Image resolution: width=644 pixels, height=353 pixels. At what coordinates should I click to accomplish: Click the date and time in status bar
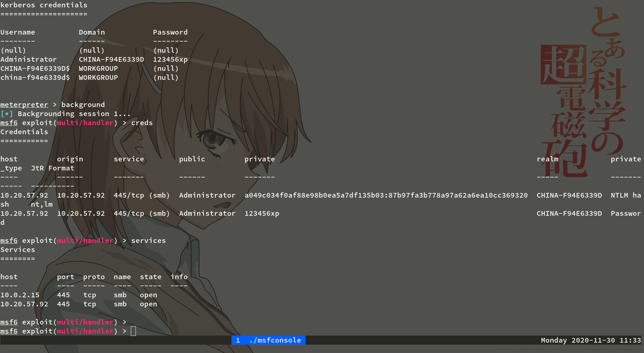click(x=591, y=340)
